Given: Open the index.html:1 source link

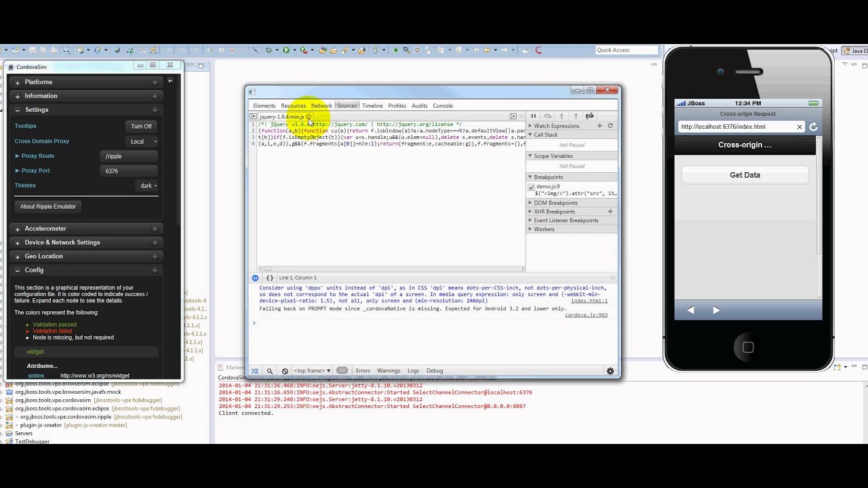Looking at the screenshot, I should (x=589, y=301).
